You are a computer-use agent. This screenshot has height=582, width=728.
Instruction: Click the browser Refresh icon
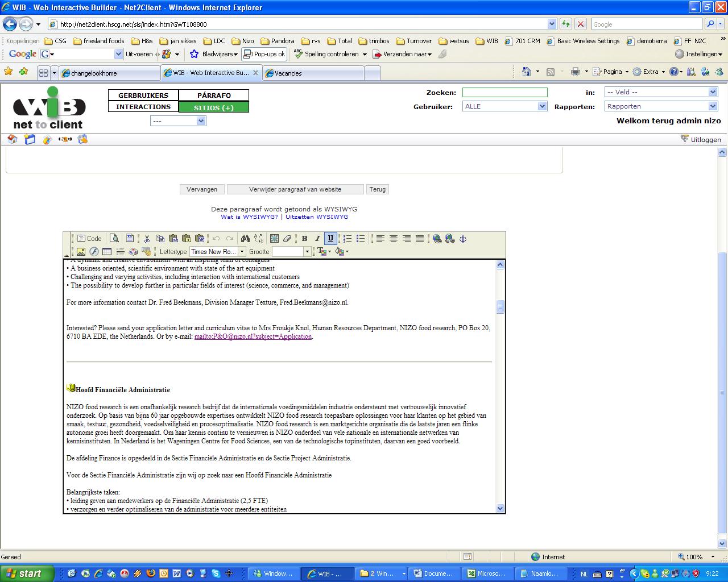click(x=566, y=24)
